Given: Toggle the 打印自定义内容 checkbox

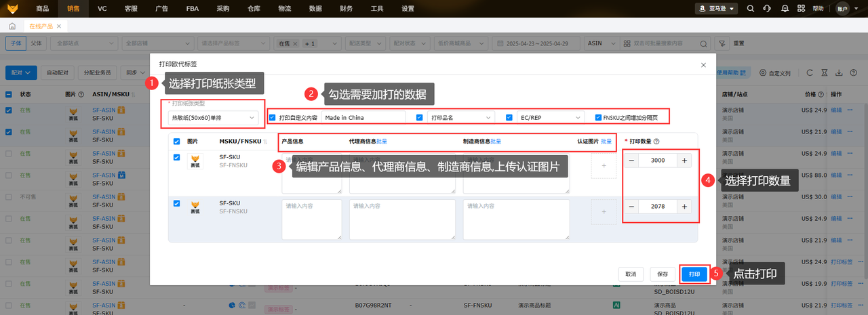Looking at the screenshot, I should point(273,117).
